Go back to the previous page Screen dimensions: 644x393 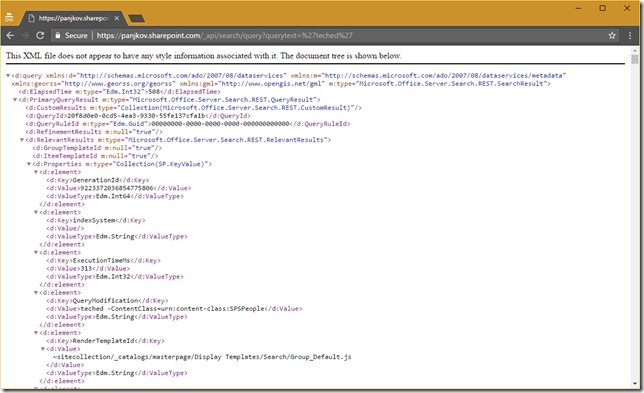click(10, 36)
